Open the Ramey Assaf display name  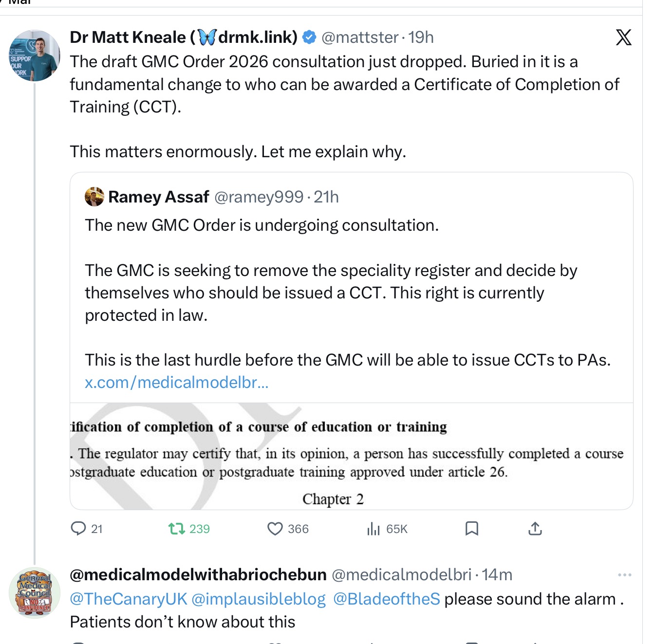[159, 197]
